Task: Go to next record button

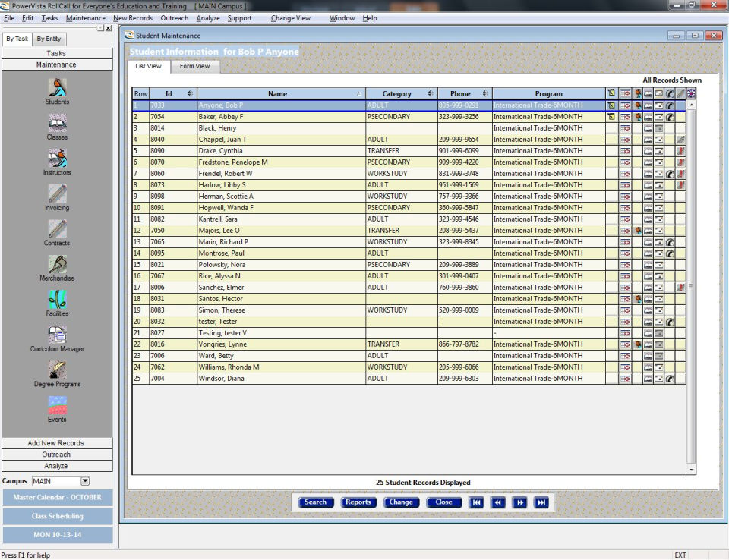Action: (x=519, y=502)
